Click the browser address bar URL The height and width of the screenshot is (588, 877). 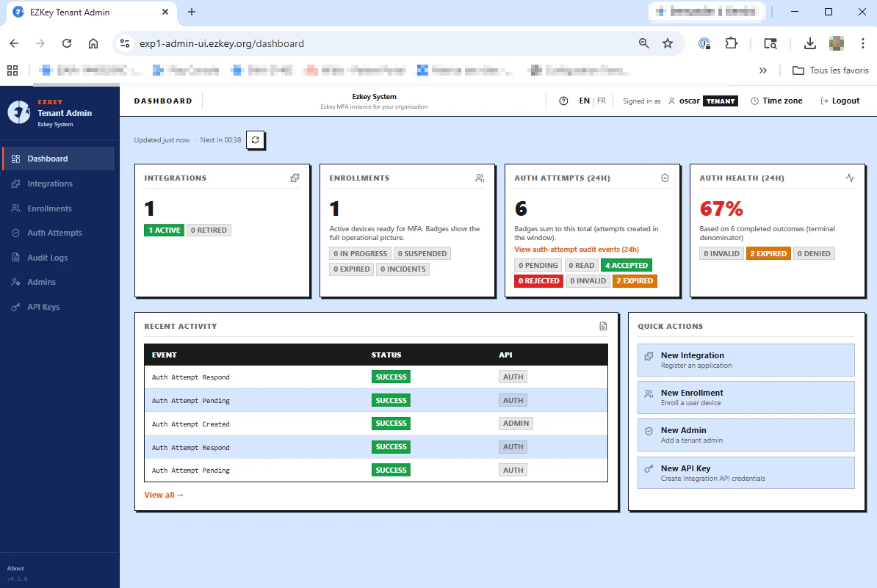pyautogui.click(x=222, y=43)
